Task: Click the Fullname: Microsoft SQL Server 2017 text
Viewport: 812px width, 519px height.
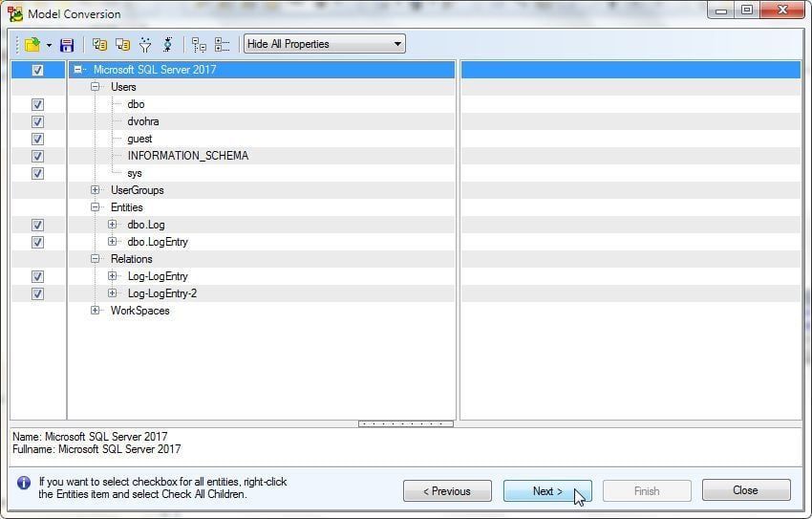Action: click(96, 449)
